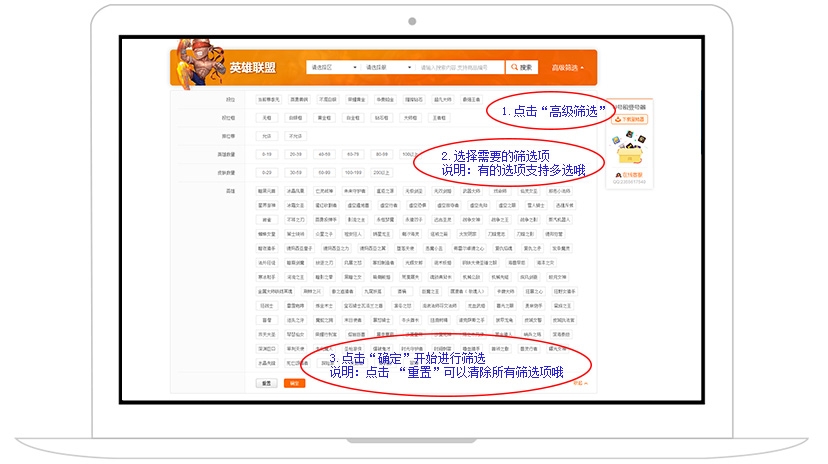The width and height of the screenshot is (828, 464).
Task: Select 0-29 skin count filter option
Action: click(x=267, y=172)
